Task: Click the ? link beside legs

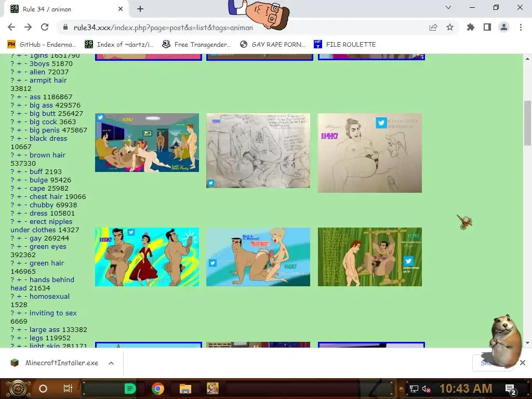Action: [12, 338]
